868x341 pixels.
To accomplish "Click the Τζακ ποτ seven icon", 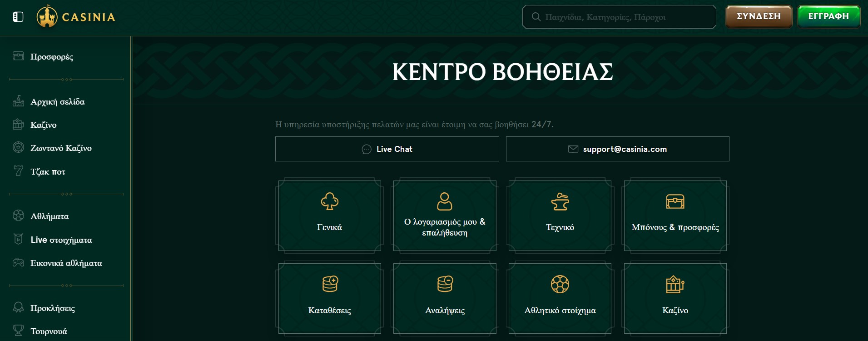I will (x=18, y=171).
